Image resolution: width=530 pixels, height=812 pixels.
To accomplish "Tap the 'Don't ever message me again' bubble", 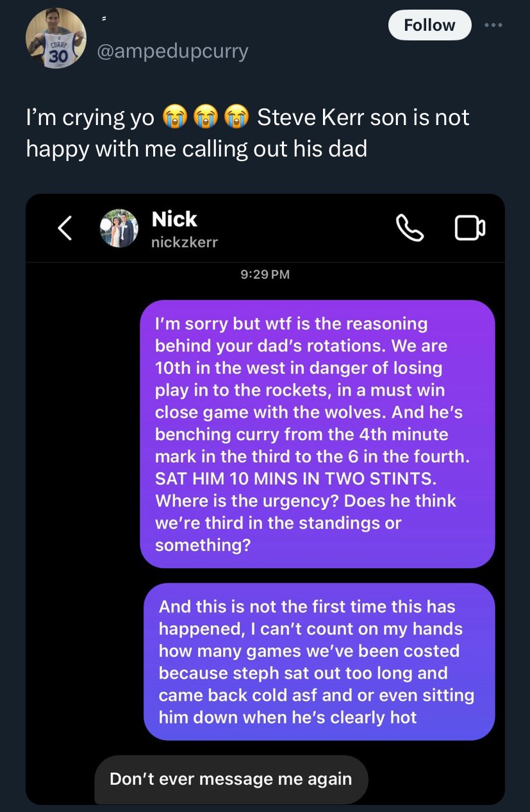I will (231, 779).
